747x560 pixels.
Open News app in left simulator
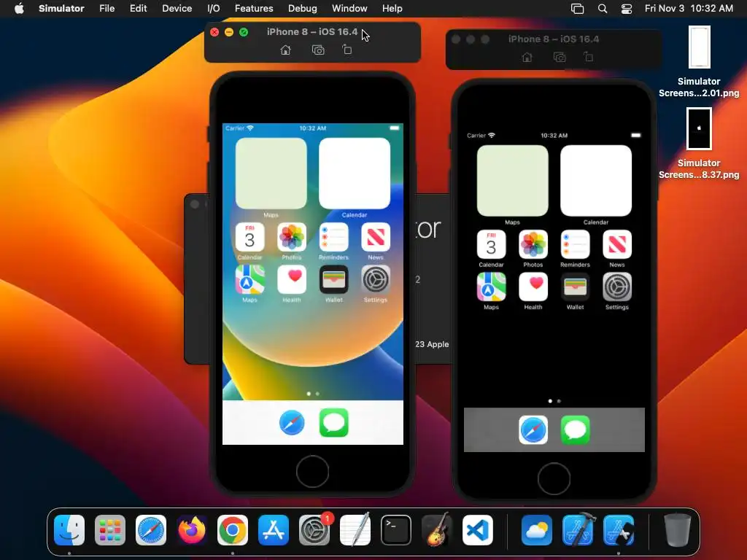click(x=376, y=237)
